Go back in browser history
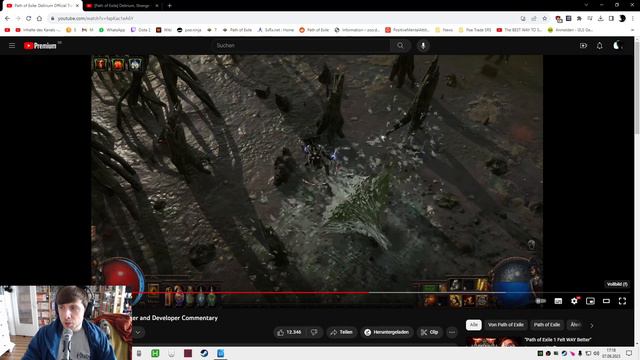 [x=7, y=18]
